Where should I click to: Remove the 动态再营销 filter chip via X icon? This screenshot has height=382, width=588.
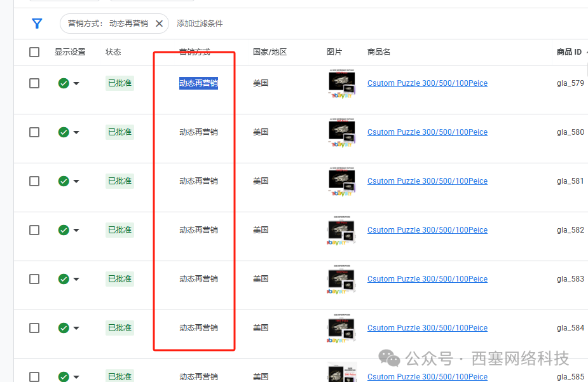tap(160, 24)
